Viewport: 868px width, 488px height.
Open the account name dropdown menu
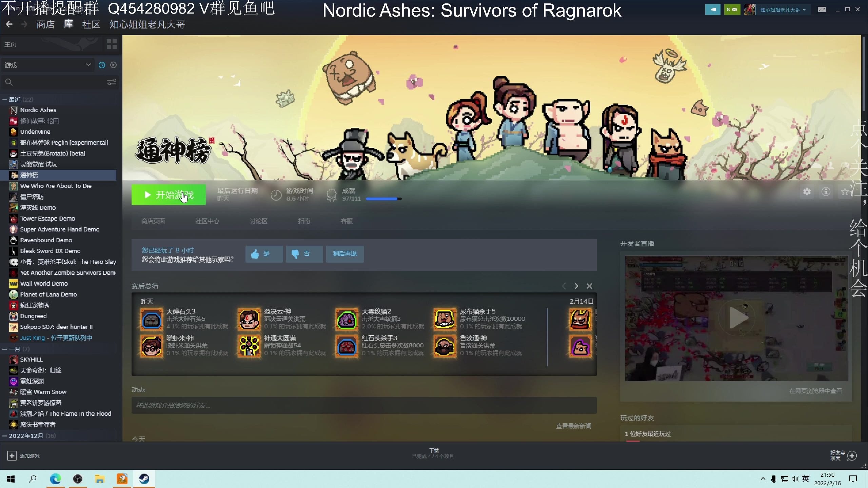(783, 10)
